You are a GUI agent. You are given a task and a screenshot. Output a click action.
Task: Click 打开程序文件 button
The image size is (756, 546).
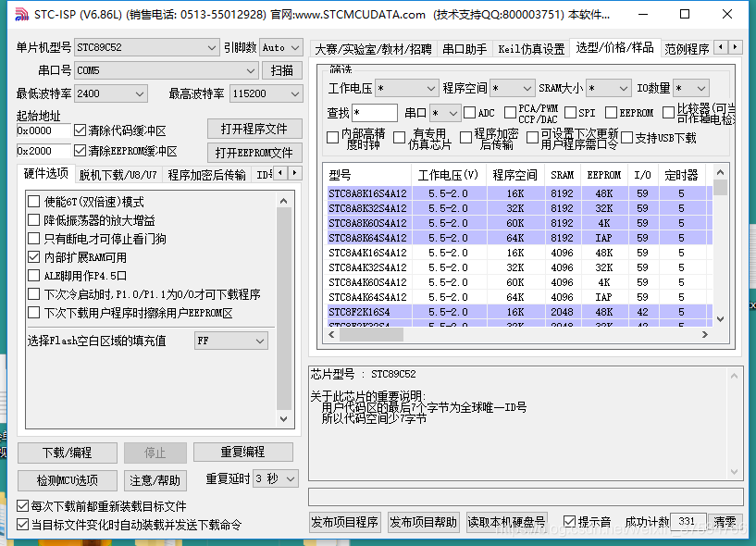254,129
